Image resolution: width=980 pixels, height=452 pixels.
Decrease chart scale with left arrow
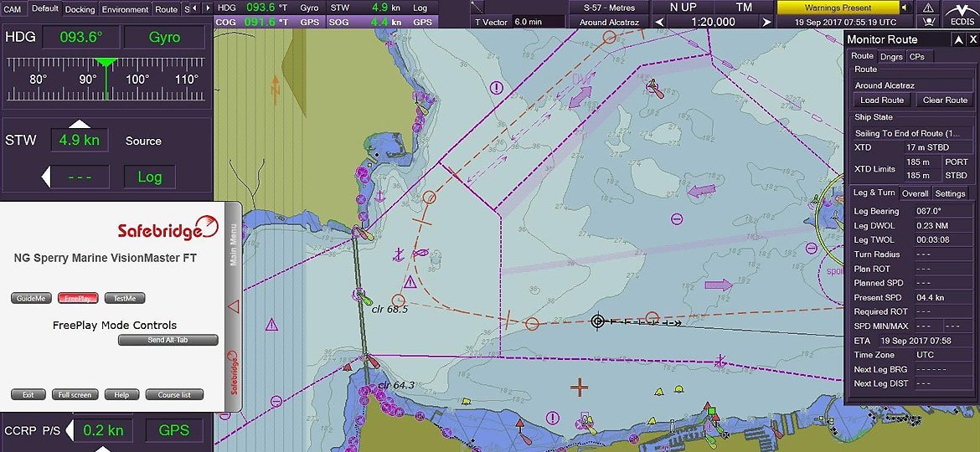(660, 23)
